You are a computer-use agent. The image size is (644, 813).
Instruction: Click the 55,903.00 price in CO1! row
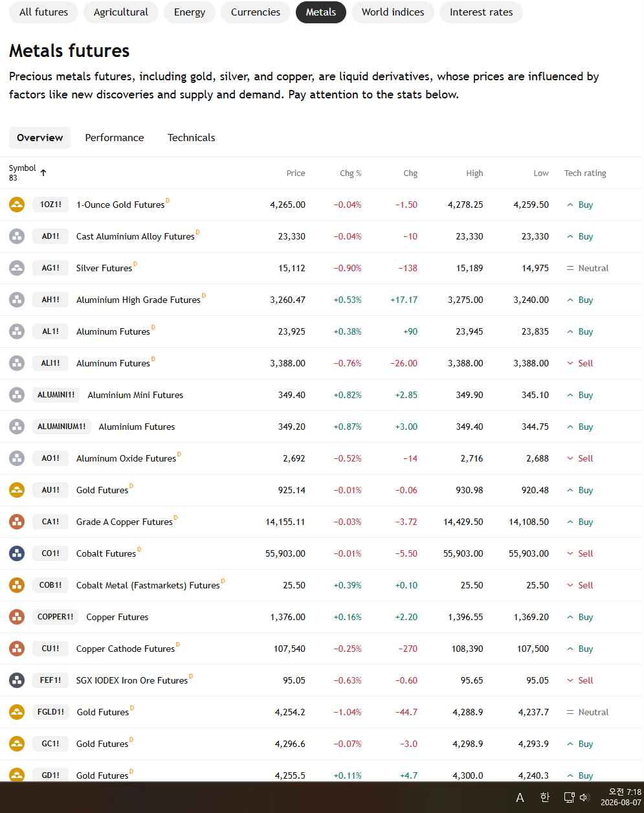[x=285, y=553]
